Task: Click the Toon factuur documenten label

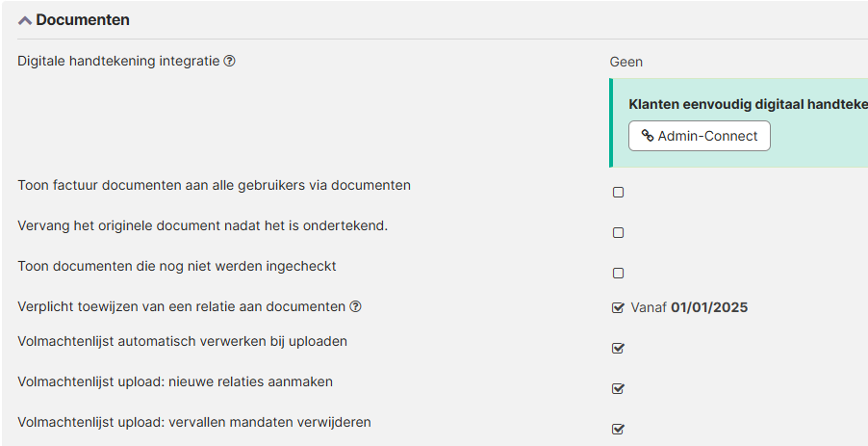Action: pos(215,185)
